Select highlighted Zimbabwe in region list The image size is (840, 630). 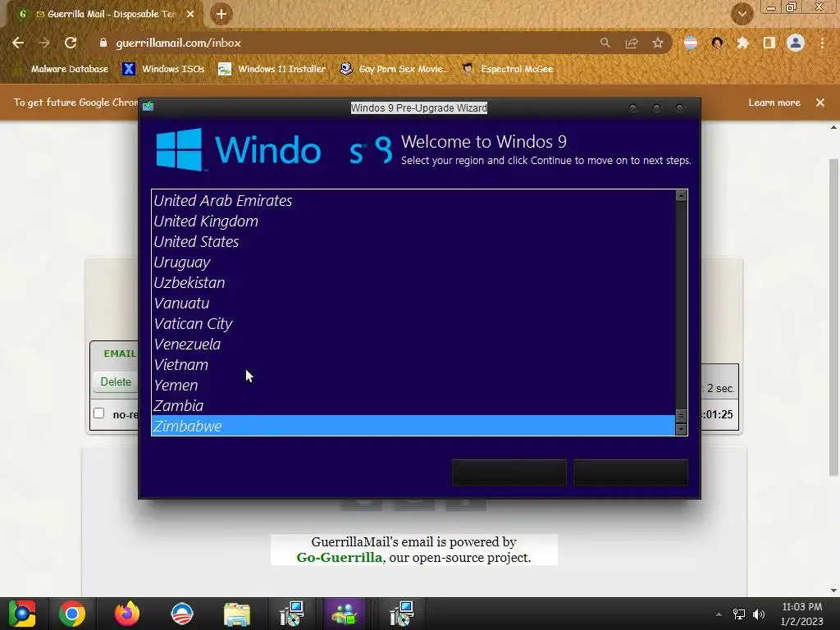point(413,426)
